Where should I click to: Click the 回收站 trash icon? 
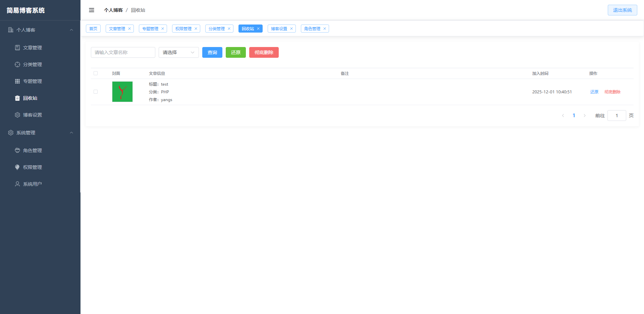[x=17, y=98]
